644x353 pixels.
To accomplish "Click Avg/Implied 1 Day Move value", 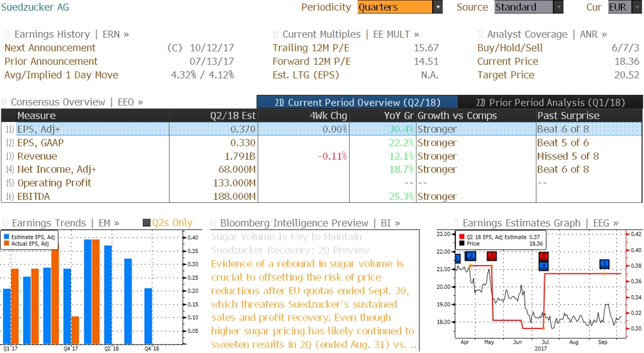I will (203, 75).
